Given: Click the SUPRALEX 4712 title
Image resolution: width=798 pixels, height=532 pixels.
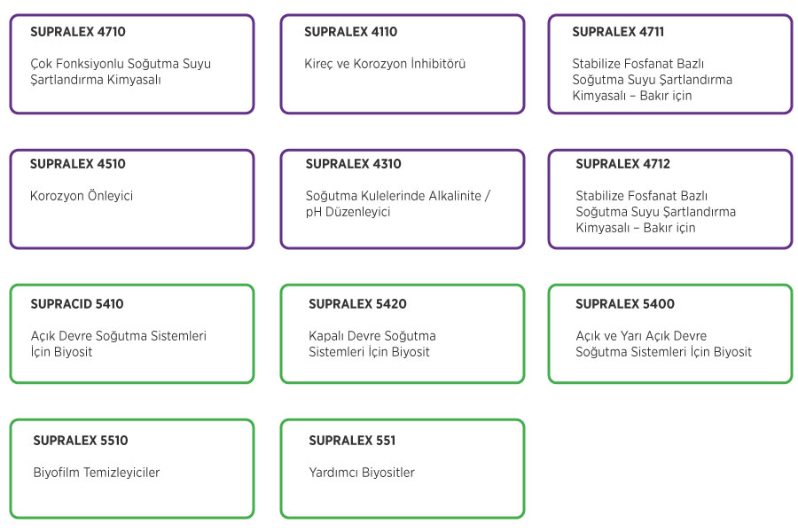Looking at the screenshot, I should 623,164.
